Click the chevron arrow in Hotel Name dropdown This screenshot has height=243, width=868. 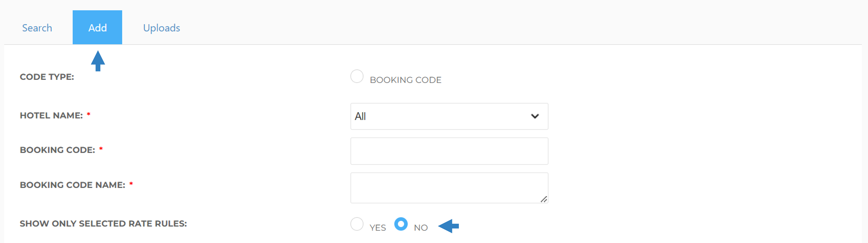point(535,116)
